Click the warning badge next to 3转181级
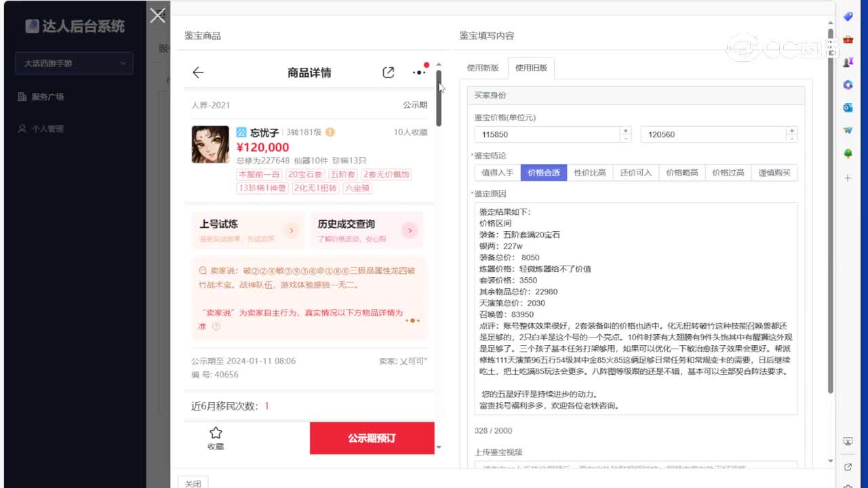 (x=332, y=132)
